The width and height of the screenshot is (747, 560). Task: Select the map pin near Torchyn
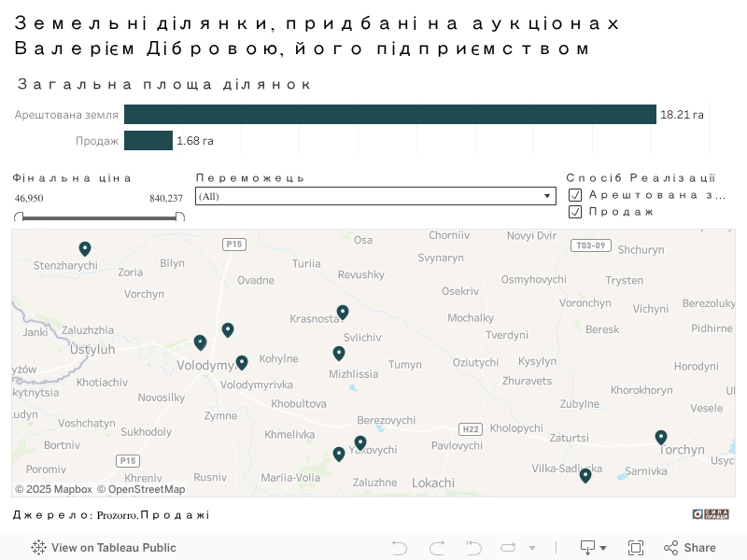(661, 436)
